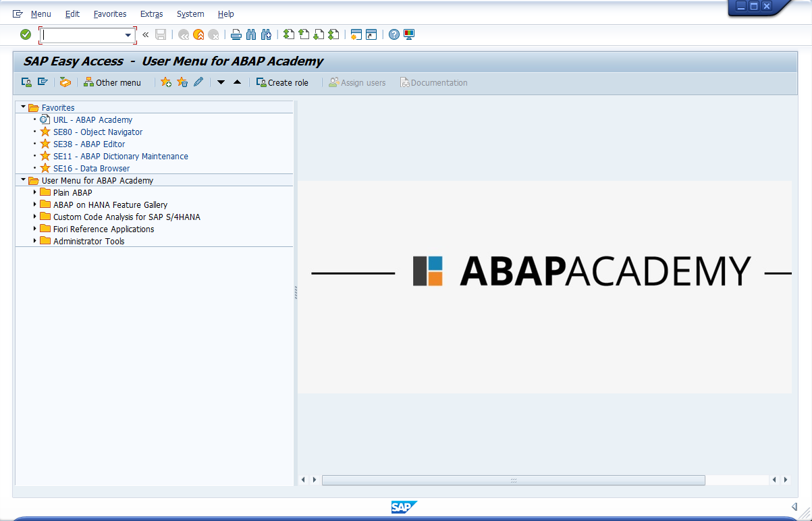Click the Create New Session icon
The width and height of the screenshot is (812, 521).
tap(356, 34)
